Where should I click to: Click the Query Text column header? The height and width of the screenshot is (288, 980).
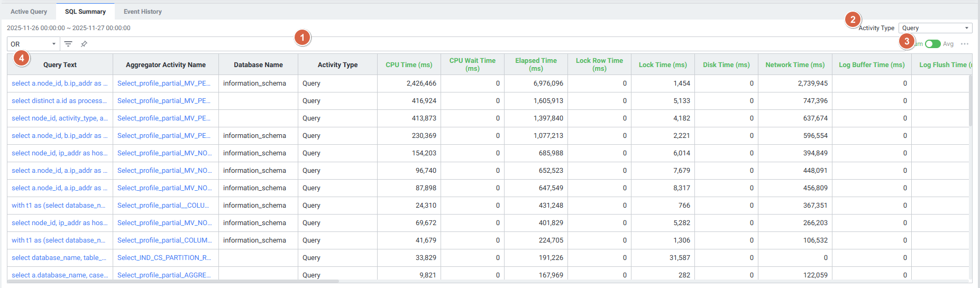(x=60, y=65)
